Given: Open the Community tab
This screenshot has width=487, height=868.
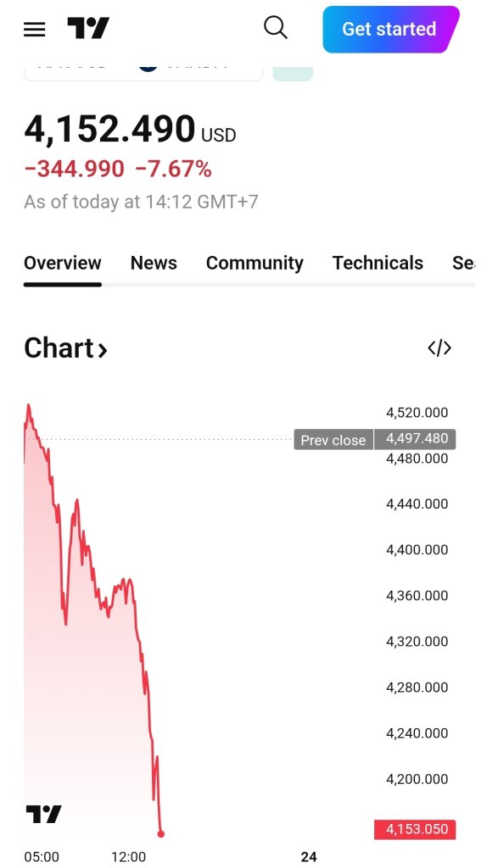Looking at the screenshot, I should tap(255, 263).
